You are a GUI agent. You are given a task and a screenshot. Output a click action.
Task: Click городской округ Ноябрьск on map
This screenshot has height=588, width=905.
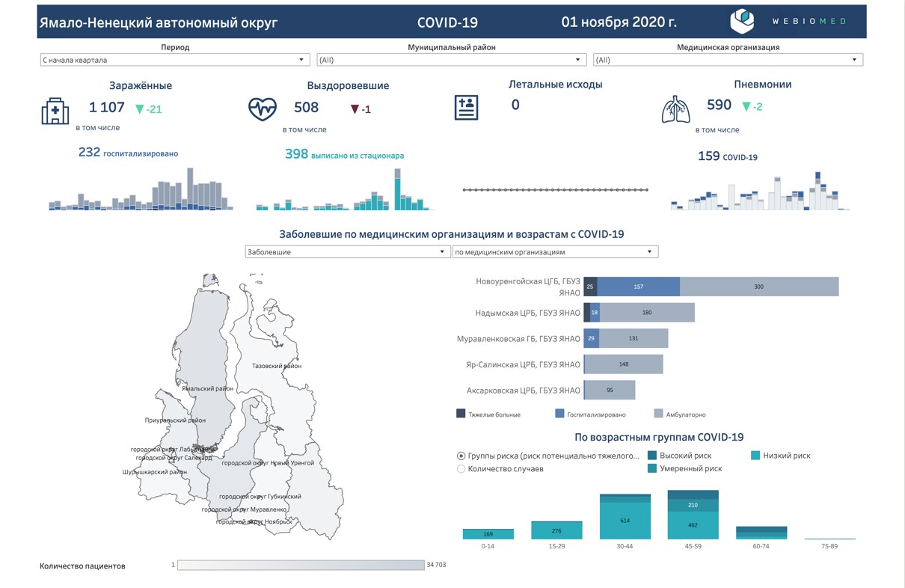point(254,521)
